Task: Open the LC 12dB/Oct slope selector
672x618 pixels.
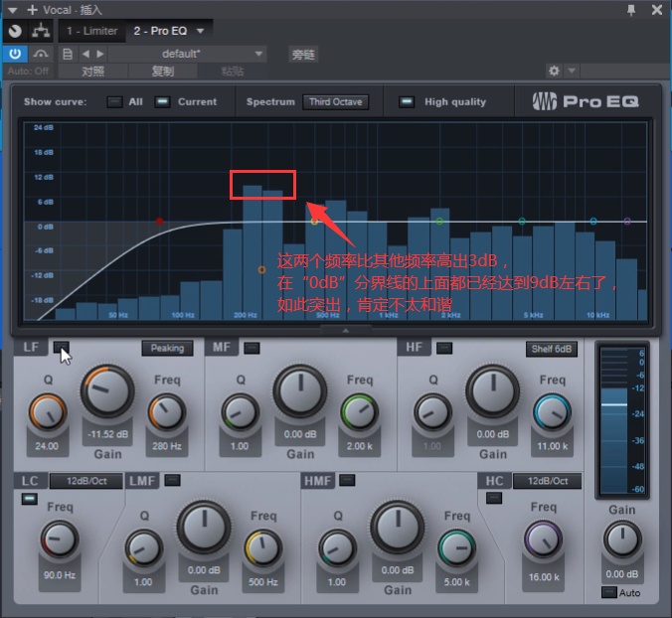Action: point(86,481)
